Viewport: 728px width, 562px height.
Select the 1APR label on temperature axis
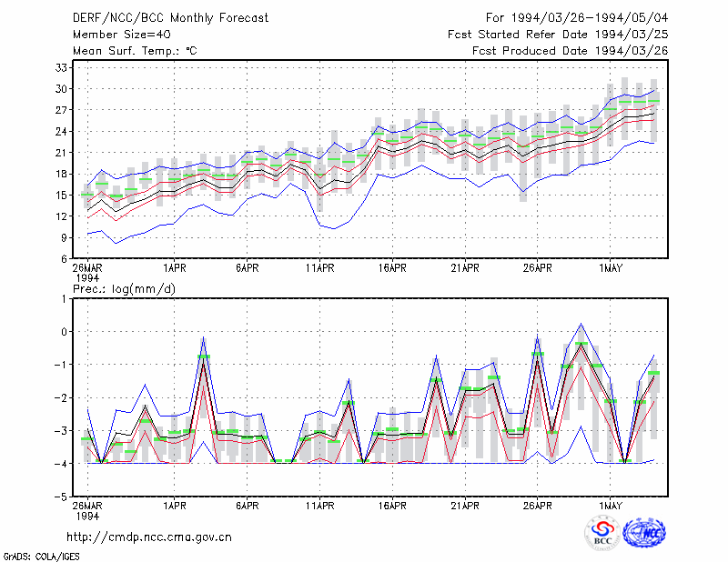(174, 268)
